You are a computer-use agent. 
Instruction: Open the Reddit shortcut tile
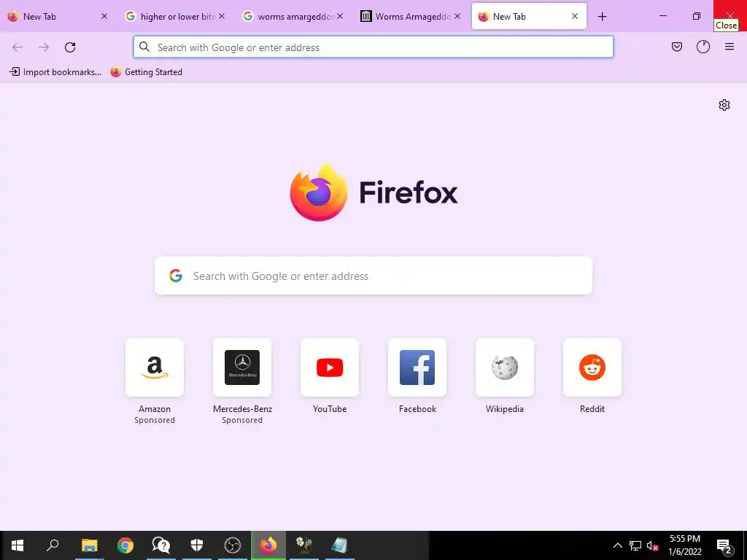click(x=592, y=367)
